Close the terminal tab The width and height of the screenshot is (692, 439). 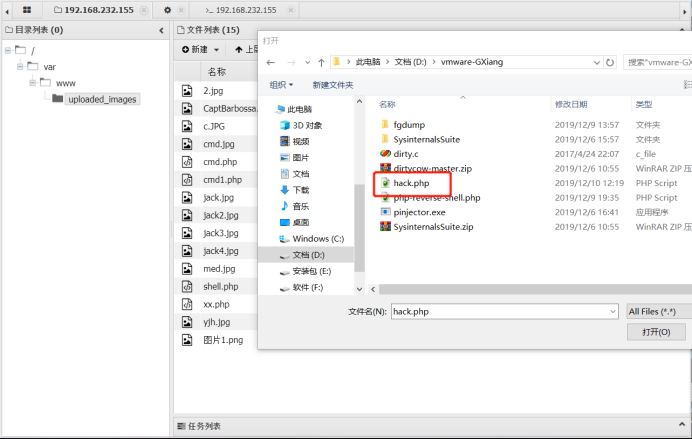[x=290, y=10]
